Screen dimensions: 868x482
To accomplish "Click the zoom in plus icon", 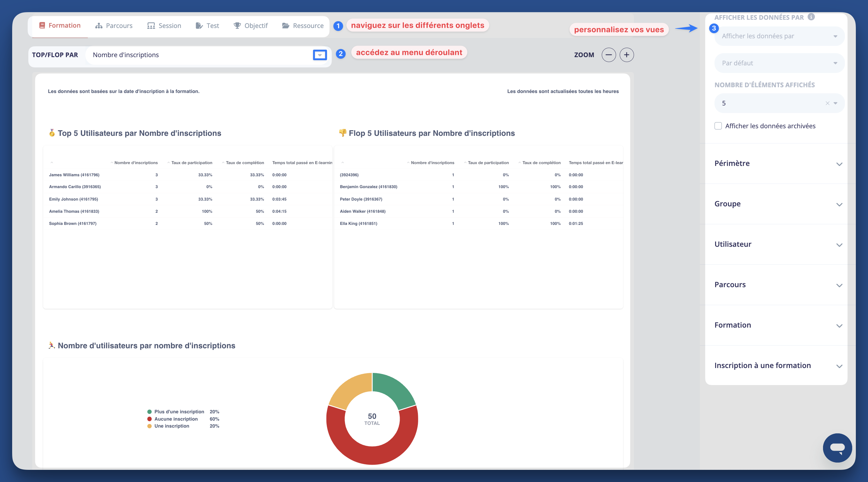I will [626, 55].
